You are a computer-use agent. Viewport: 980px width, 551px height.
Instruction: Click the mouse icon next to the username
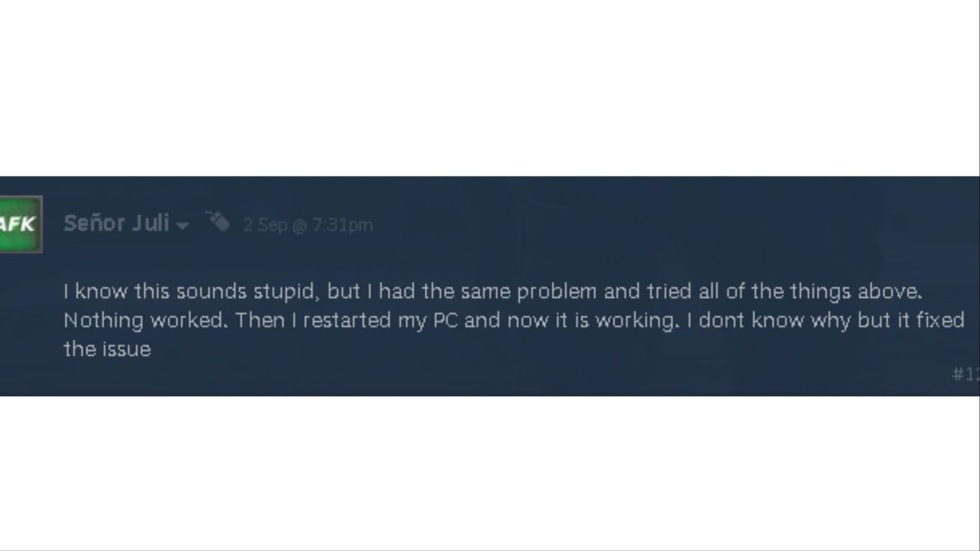click(x=217, y=221)
